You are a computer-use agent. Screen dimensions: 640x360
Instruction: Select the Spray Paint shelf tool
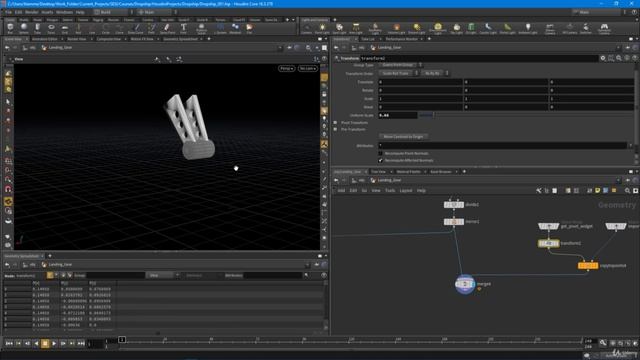point(167,28)
